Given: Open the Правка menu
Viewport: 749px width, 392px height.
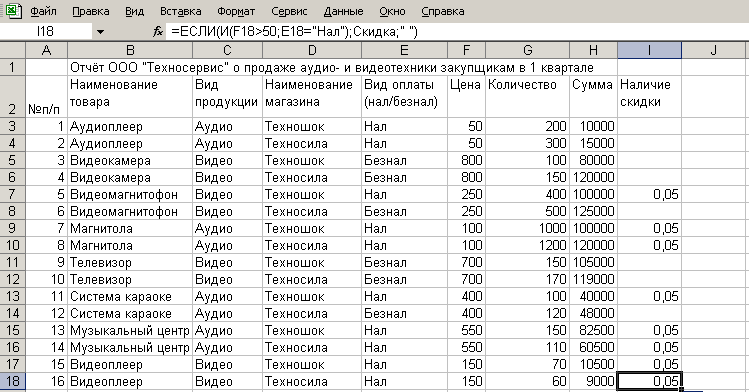Looking at the screenshot, I should click(x=91, y=11).
